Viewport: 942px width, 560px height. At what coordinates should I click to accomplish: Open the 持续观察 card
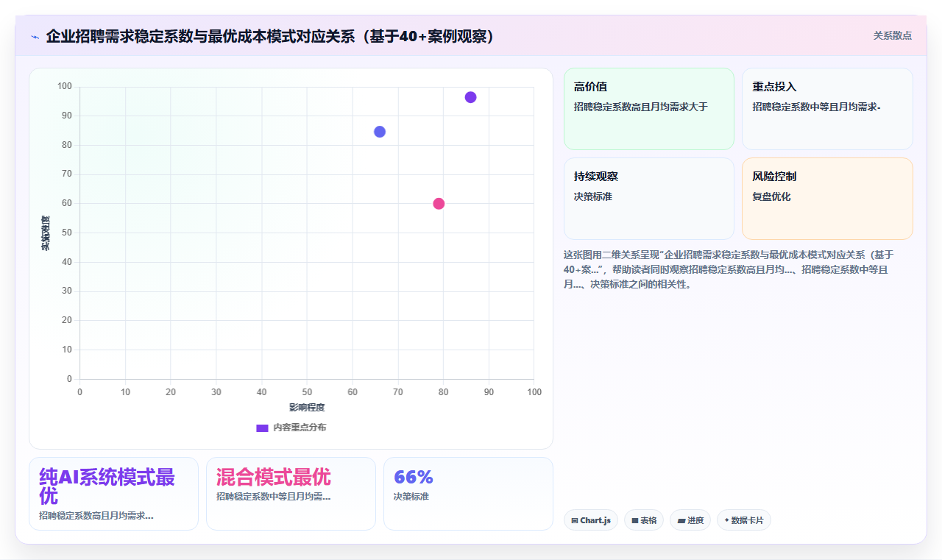649,199
